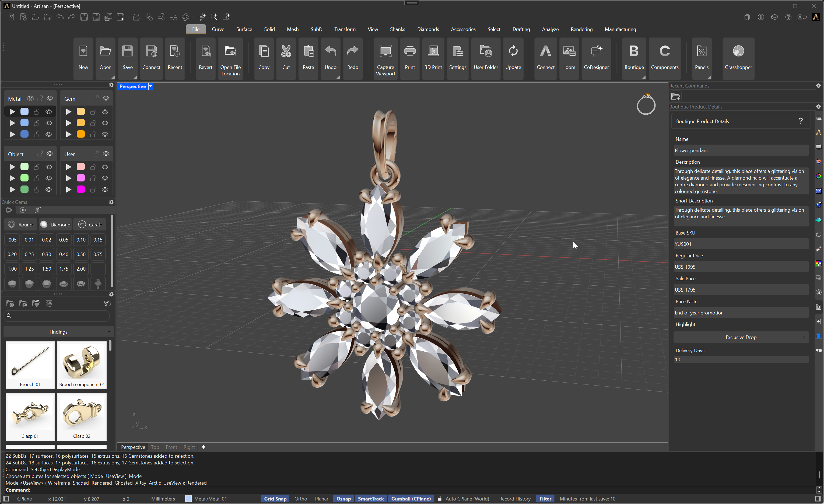Click the Boutique Product Details help icon

801,121
